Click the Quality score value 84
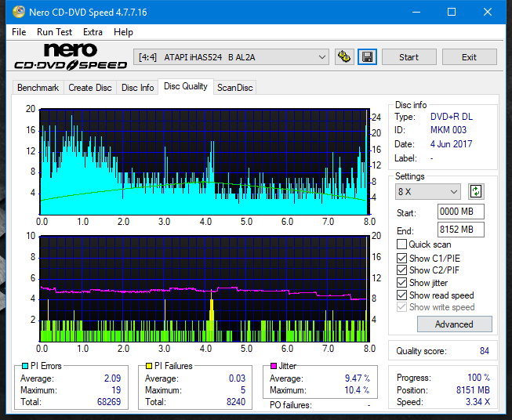Viewport: 512px width, 420px height. point(485,351)
